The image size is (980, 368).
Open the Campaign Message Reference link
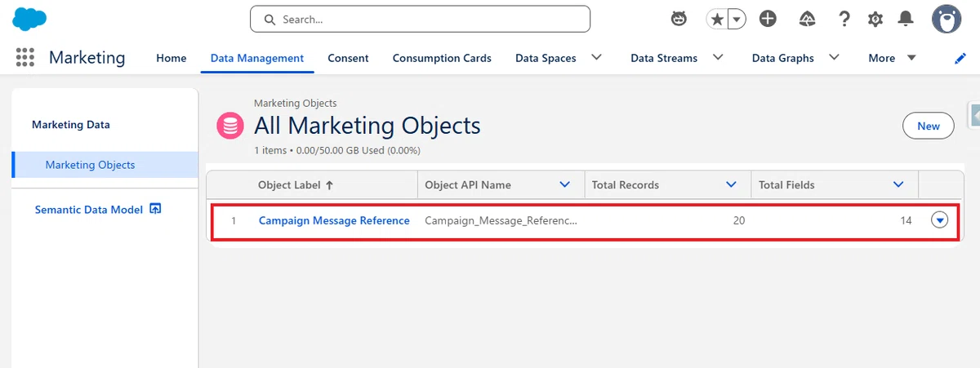coord(334,220)
